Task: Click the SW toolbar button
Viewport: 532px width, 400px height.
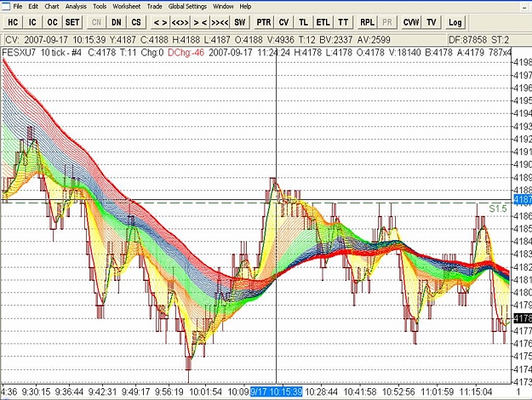Action: (239, 22)
